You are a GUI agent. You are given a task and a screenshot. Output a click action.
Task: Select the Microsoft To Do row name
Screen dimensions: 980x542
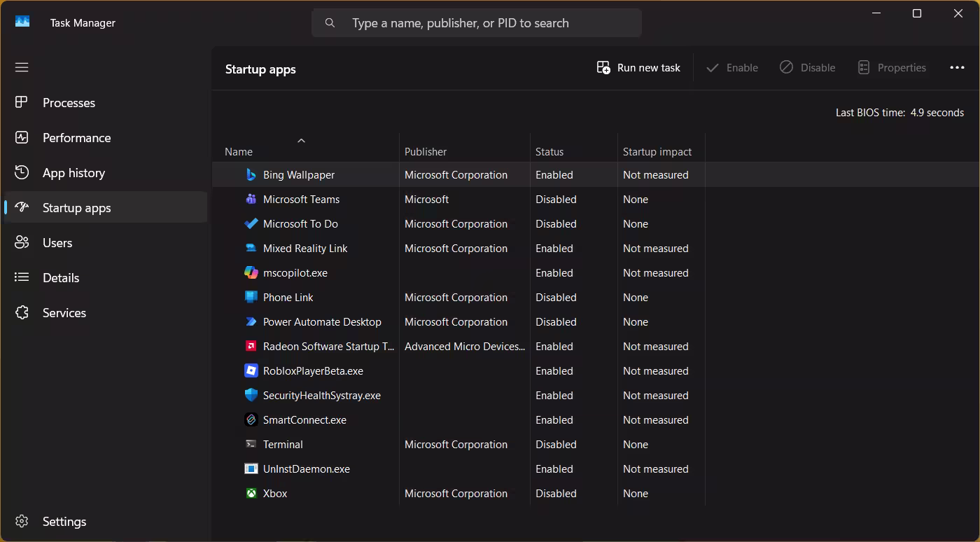pyautogui.click(x=300, y=224)
